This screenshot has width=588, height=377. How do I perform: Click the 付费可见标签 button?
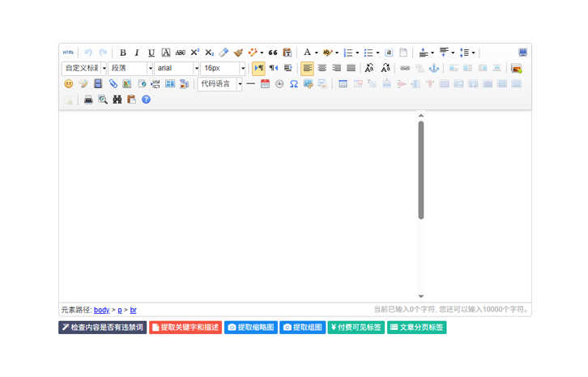click(x=356, y=328)
